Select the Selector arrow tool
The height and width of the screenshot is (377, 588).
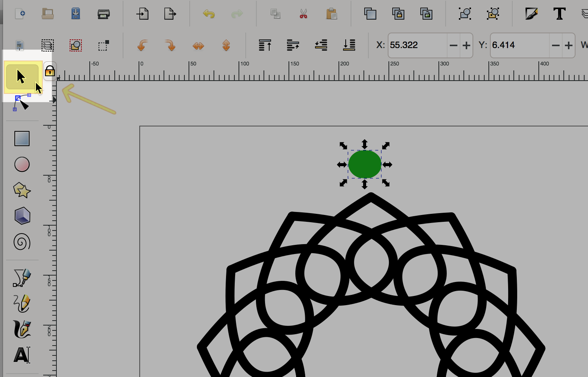22,77
